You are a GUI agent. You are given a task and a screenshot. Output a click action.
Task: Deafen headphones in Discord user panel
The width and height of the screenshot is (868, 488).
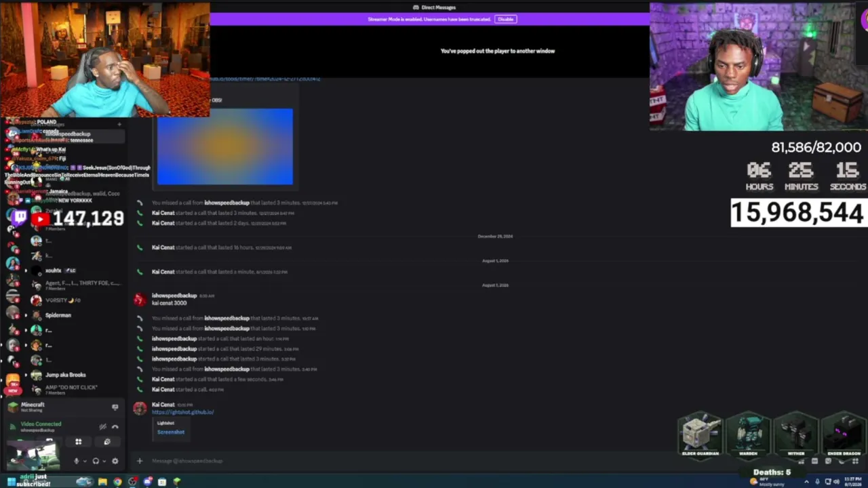tap(96, 461)
